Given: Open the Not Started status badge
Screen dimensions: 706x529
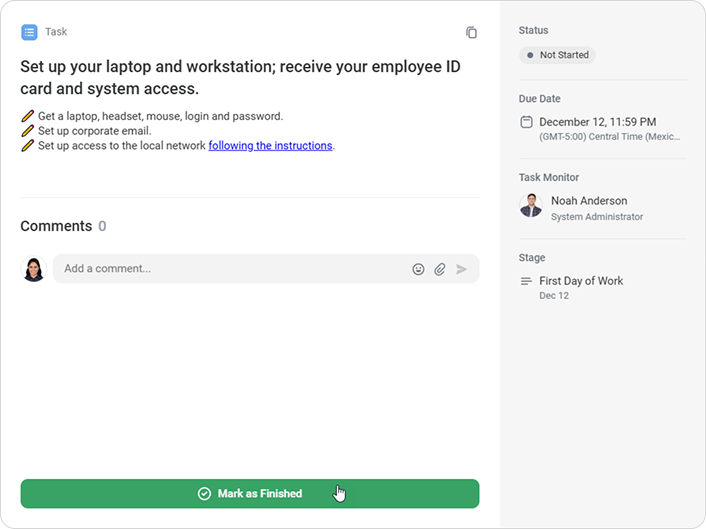Looking at the screenshot, I should coord(557,55).
